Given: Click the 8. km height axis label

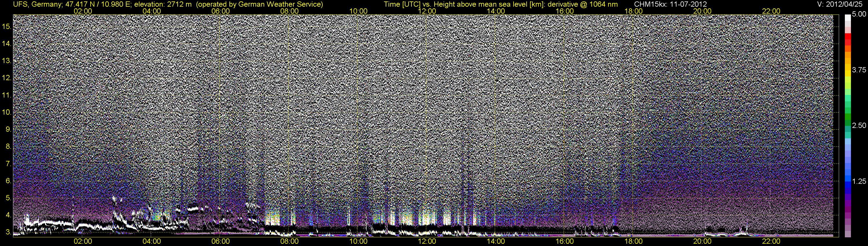Looking at the screenshot, I should pyautogui.click(x=9, y=147).
